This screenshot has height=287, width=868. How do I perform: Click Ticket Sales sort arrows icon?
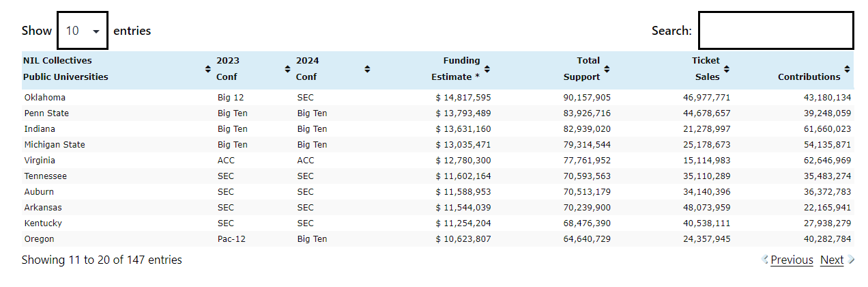(727, 69)
